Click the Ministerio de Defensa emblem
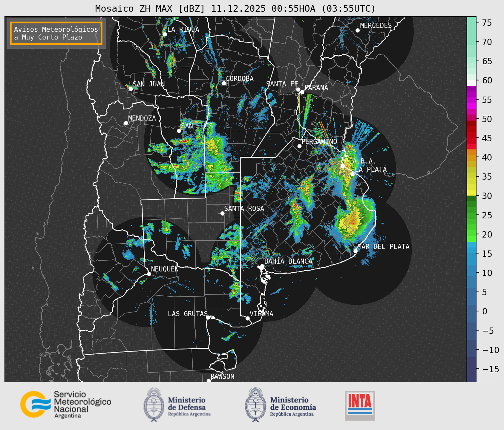Screen dimensions: 504x430 pos(154,405)
